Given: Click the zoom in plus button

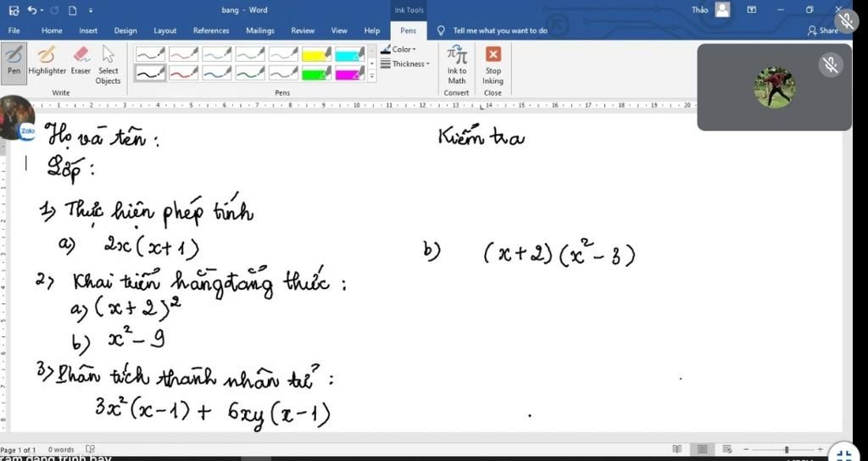Looking at the screenshot, I should coord(821,449).
